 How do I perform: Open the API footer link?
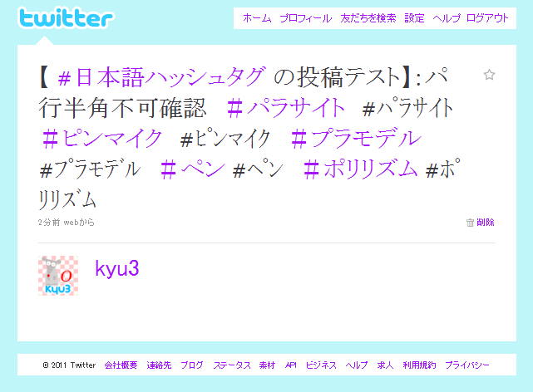[x=291, y=365]
